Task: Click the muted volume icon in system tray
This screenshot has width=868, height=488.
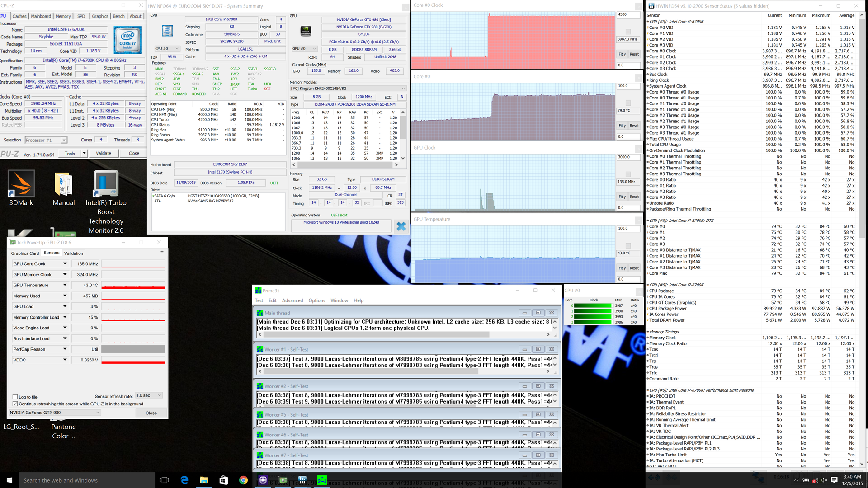Action: click(824, 480)
